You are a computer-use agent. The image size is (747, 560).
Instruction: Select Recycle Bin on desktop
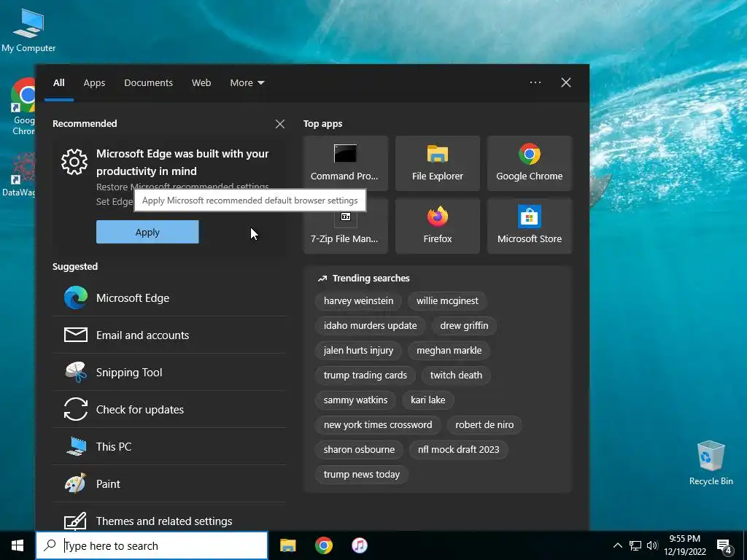(x=711, y=463)
